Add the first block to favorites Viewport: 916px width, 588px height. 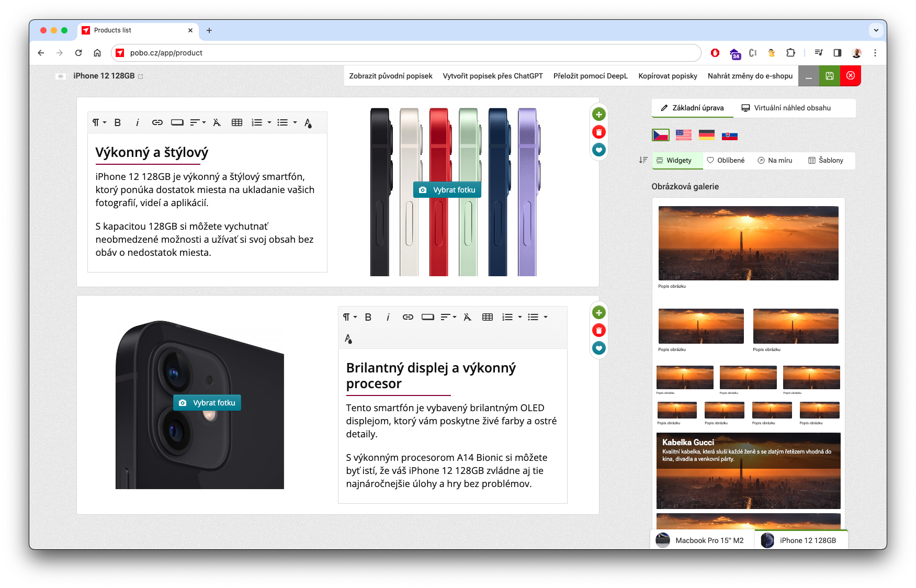(599, 150)
